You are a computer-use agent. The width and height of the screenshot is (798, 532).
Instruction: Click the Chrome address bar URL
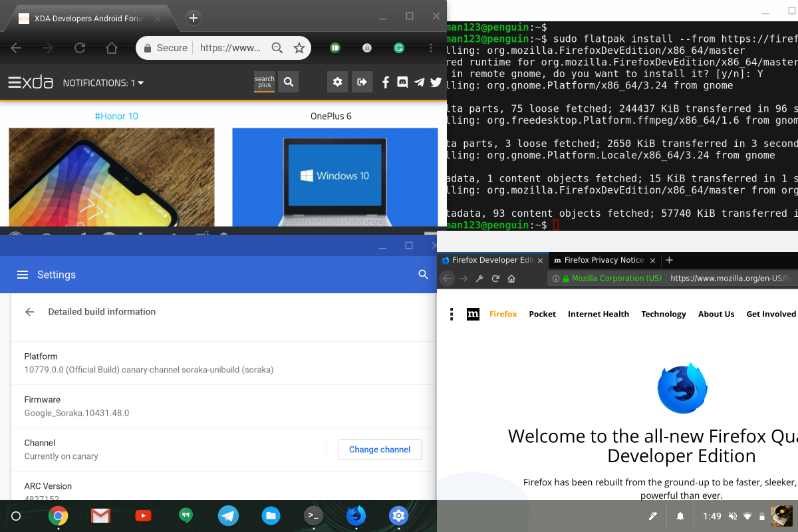[x=230, y=48]
